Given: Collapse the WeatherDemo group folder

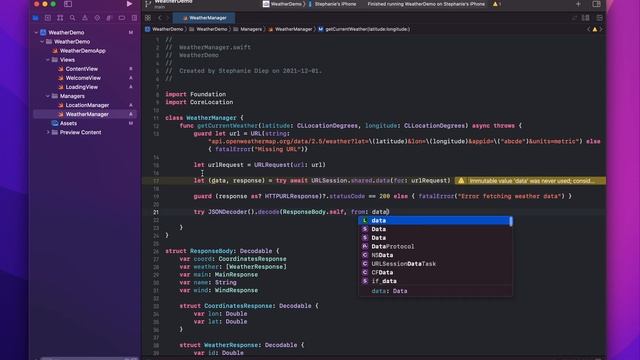Looking at the screenshot, I should [42, 42].
